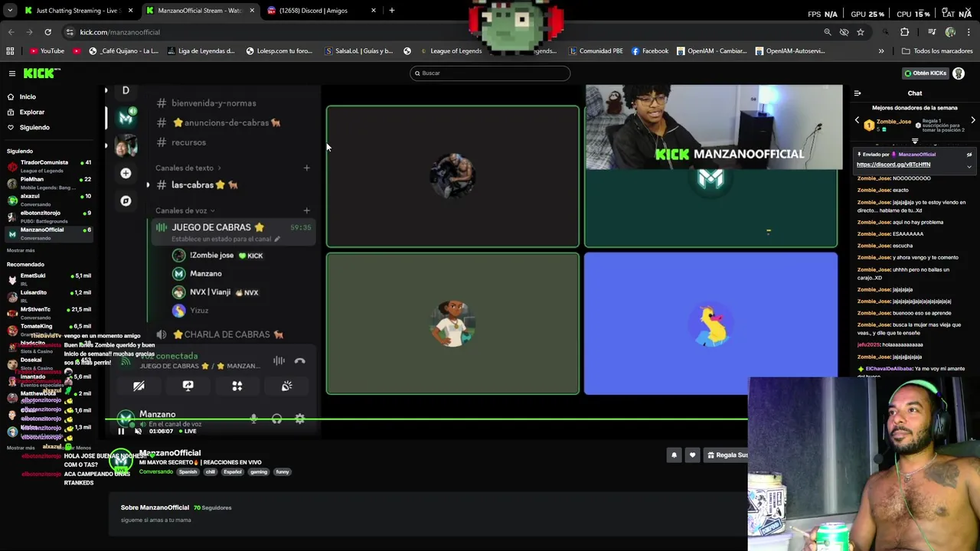Open the discord.gg pinned link

click(893, 165)
